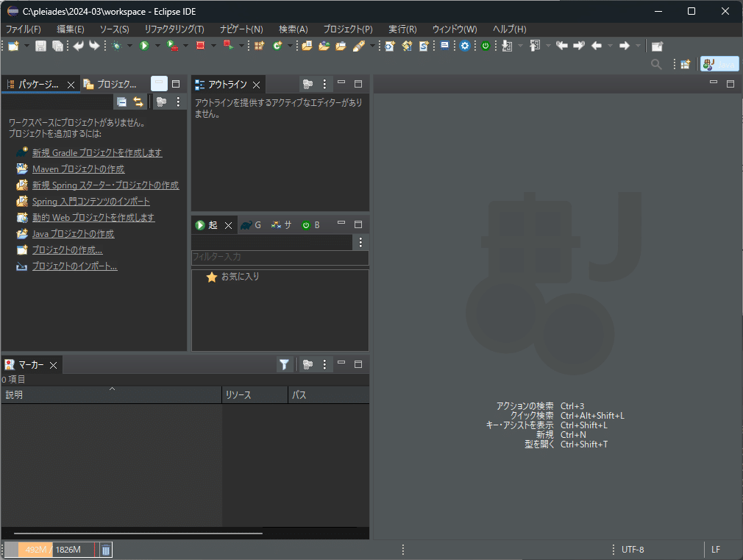Viewport: 743px width, 560px height.
Task: Click the Redo arrow icon
Action: pyautogui.click(x=94, y=46)
